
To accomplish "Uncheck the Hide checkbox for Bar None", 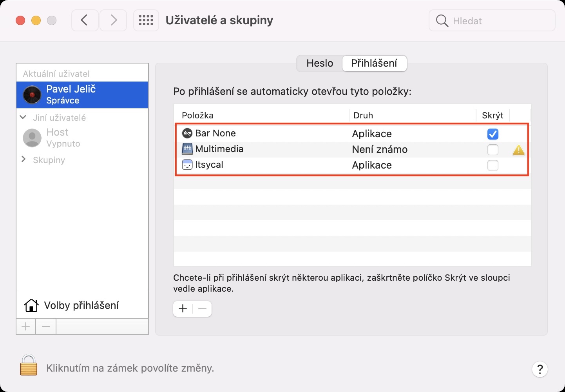I will point(493,134).
